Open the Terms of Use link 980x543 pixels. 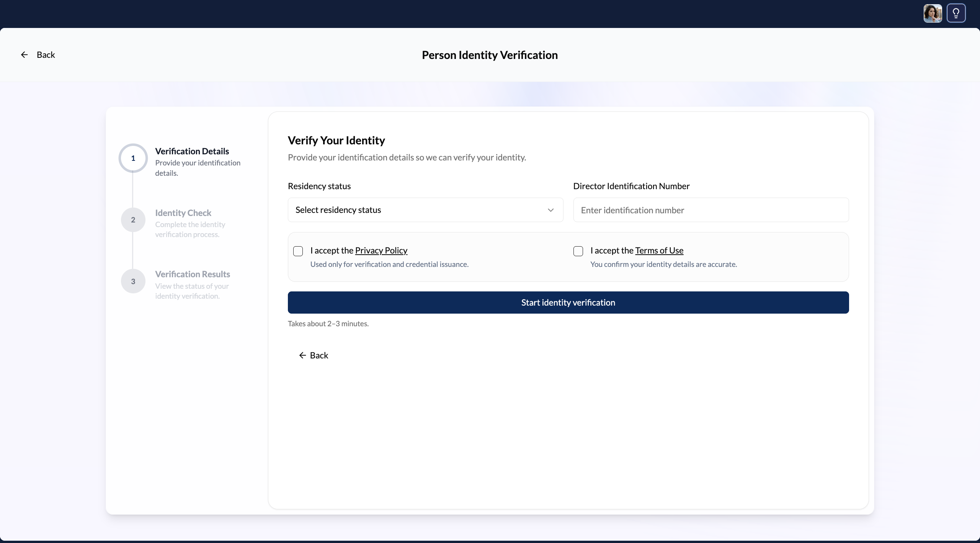click(660, 250)
